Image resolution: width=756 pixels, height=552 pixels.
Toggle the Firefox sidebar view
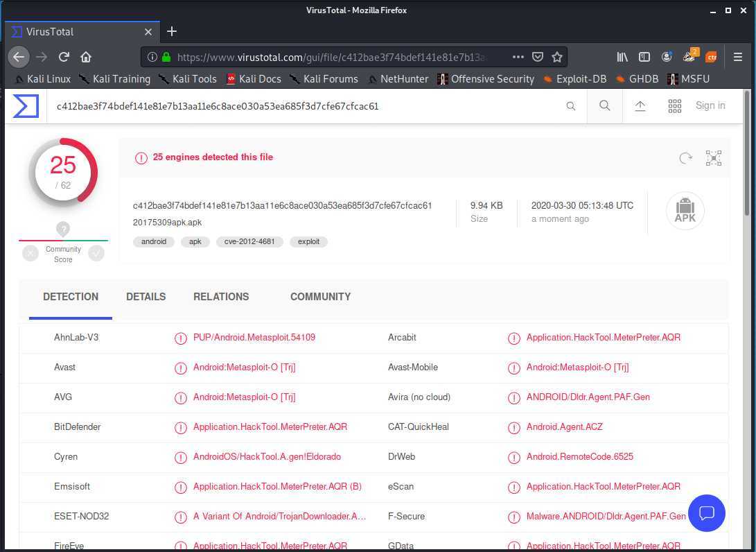(644, 57)
